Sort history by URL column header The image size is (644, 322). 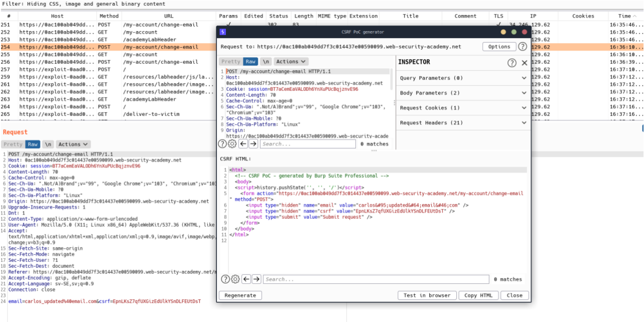(169, 16)
